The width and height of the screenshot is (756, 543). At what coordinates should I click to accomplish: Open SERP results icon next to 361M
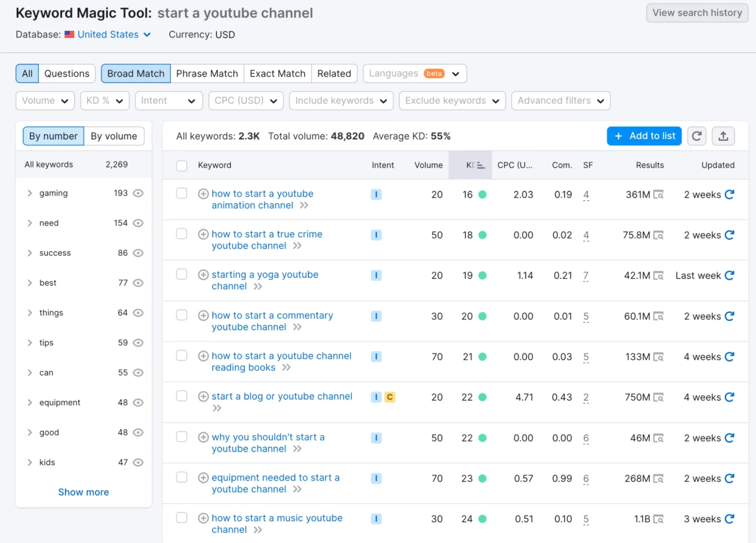point(658,194)
